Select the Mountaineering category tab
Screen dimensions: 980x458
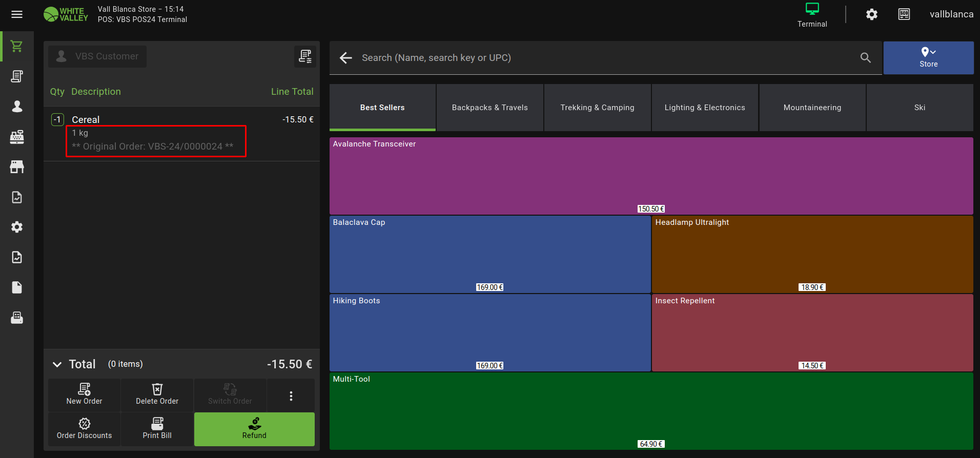[x=812, y=108]
